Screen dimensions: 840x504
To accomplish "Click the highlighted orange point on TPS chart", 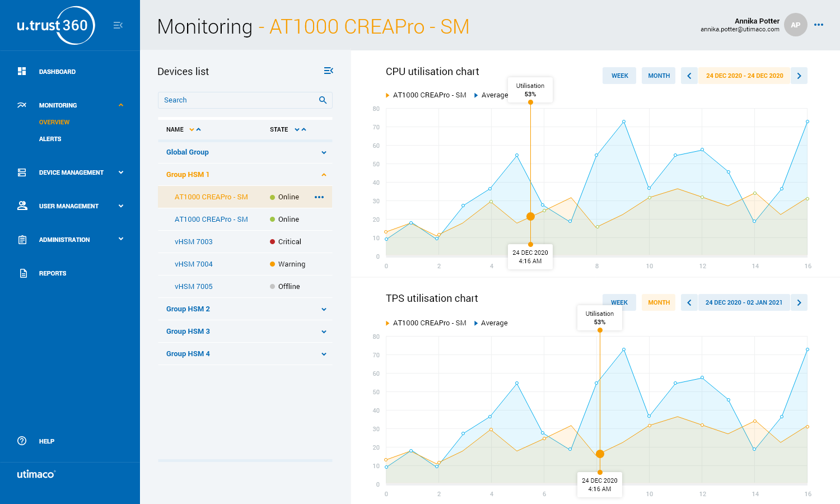I will coord(600,454).
